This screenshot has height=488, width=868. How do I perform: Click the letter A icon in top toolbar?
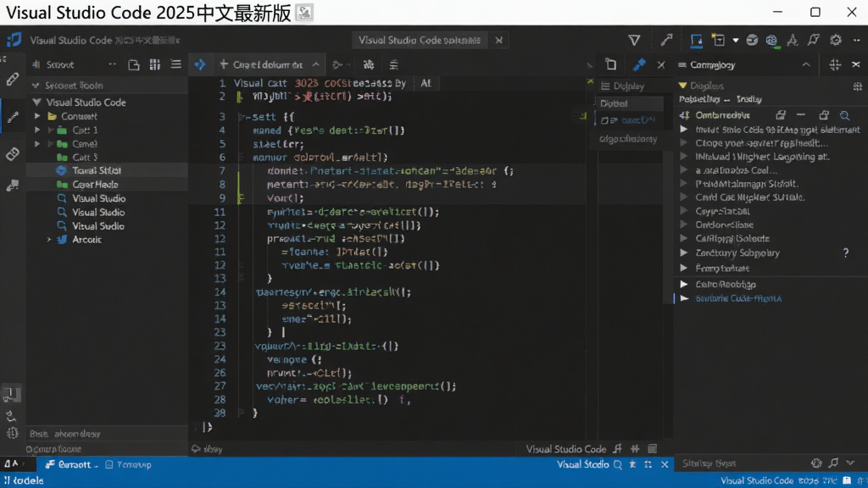point(793,40)
